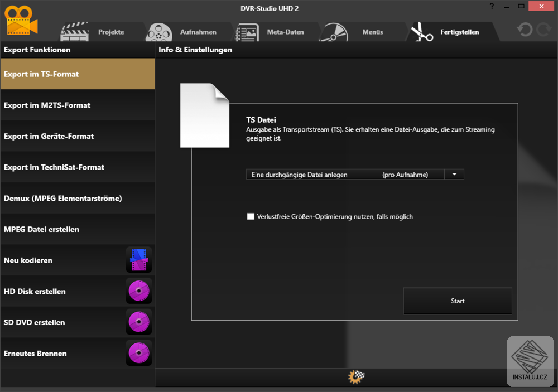Viewport: 558px width, 392px height.
Task: Click the clapperboard icon next to Projekte
Action: pyautogui.click(x=75, y=32)
